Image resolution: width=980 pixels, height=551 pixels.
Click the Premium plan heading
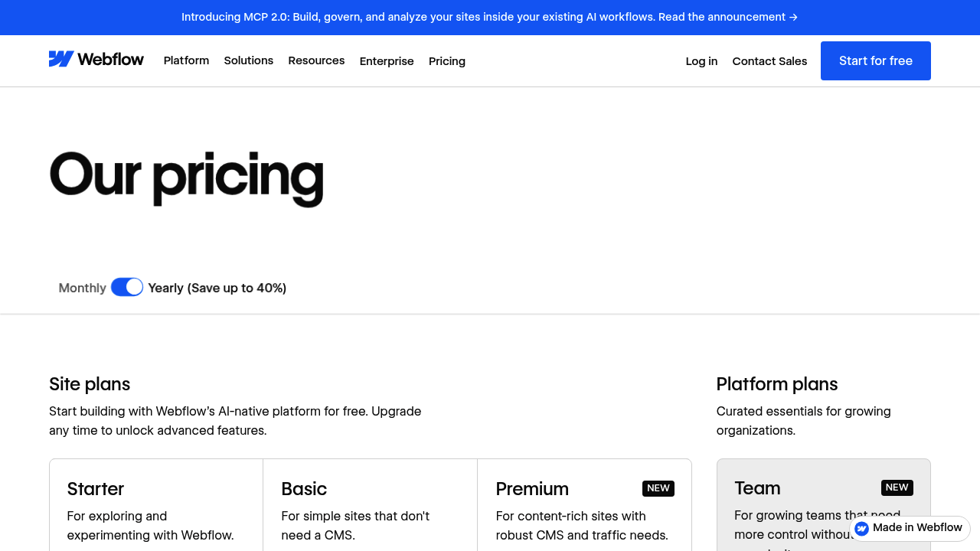(x=532, y=488)
